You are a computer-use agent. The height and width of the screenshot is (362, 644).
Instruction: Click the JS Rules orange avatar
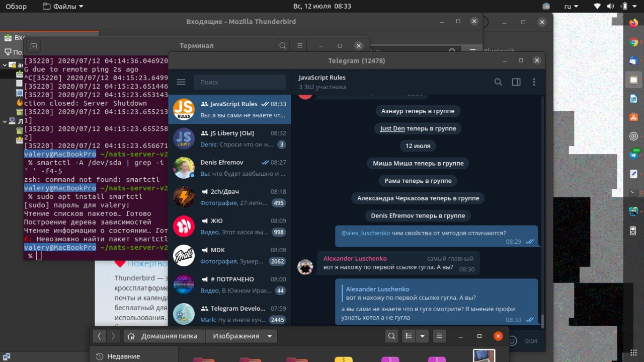184,109
